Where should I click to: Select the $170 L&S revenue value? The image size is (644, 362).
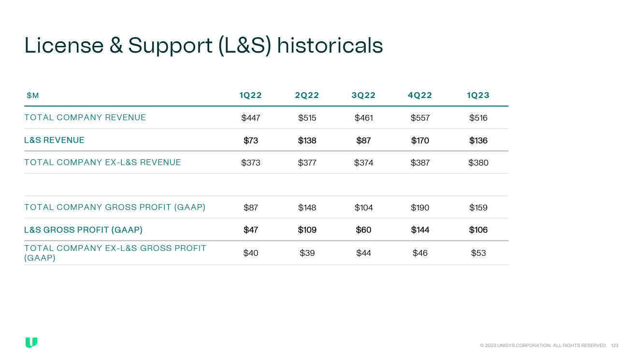[420, 140]
